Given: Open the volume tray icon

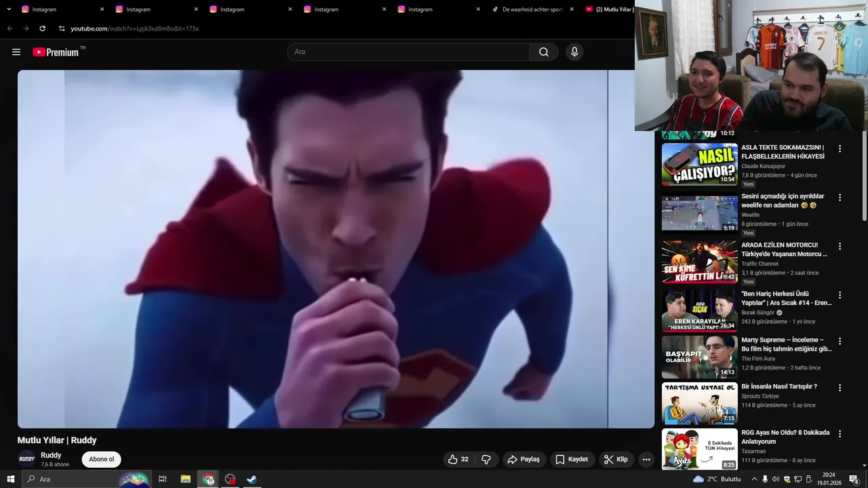Looking at the screenshot, I should [776, 479].
